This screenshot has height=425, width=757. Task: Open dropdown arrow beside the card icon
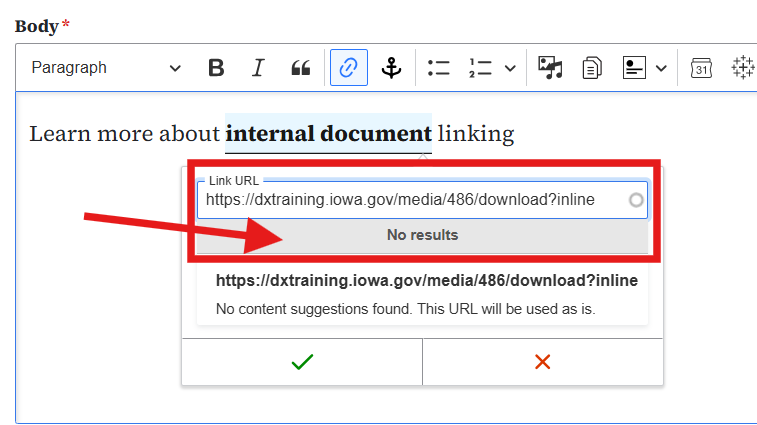tap(661, 68)
